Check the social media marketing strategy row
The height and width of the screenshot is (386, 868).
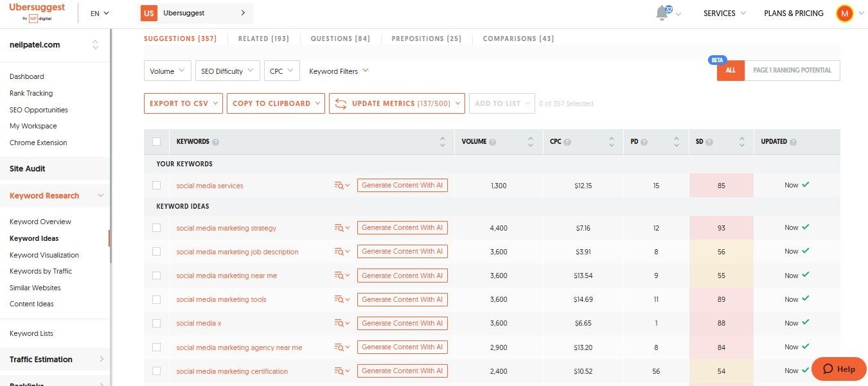tap(156, 228)
